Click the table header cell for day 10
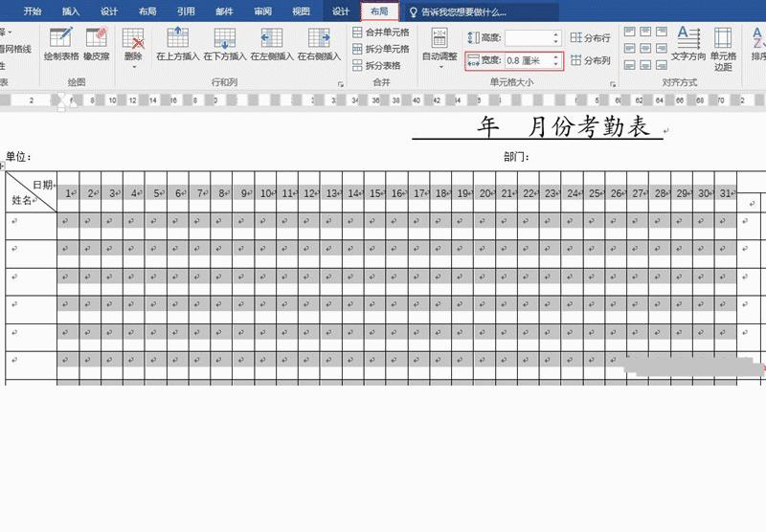 (x=265, y=193)
